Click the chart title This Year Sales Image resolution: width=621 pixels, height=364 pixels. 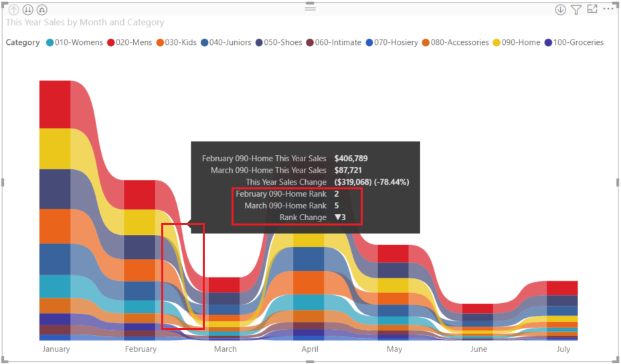click(x=85, y=22)
